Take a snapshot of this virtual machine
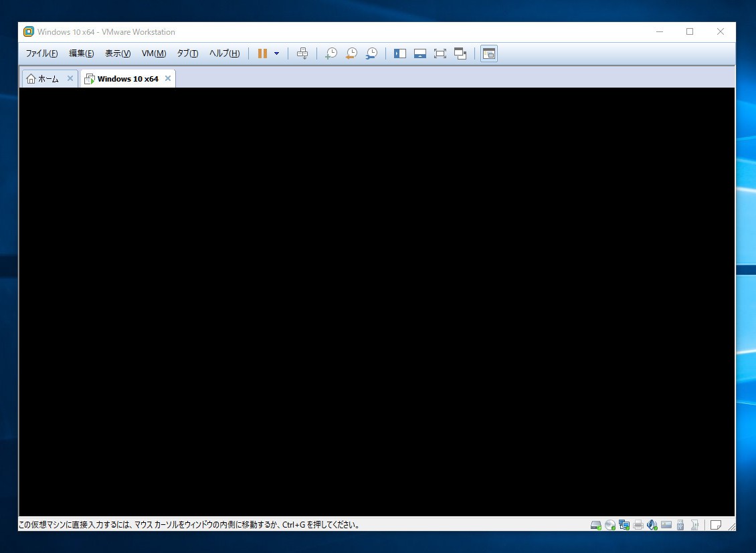756x553 pixels. pos(331,53)
